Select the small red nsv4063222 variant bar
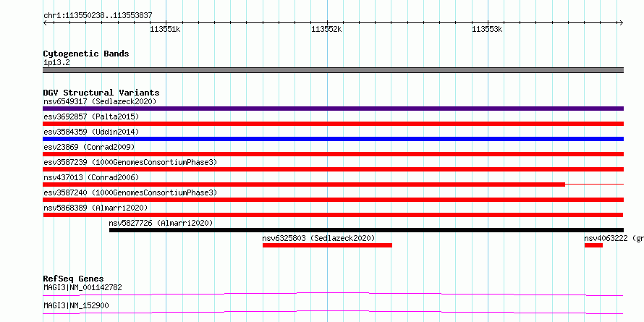 point(593,245)
